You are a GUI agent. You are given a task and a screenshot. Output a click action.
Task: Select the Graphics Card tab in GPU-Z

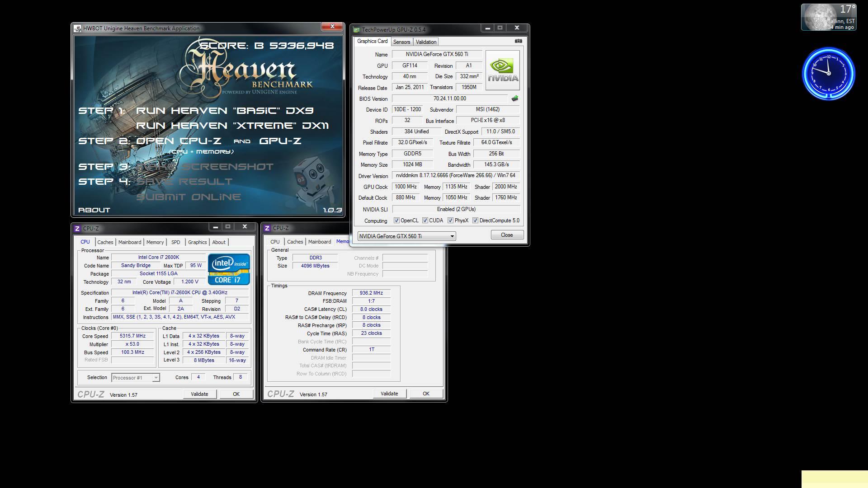tap(372, 41)
